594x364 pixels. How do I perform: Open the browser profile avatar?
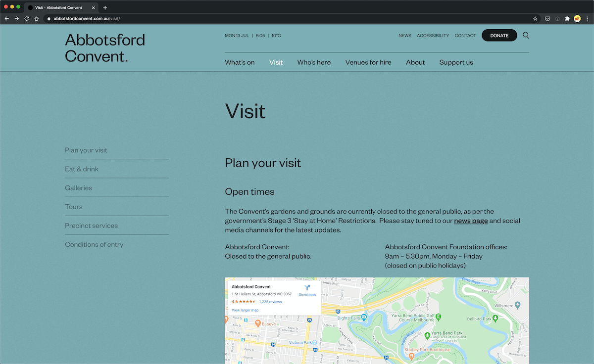click(x=577, y=18)
